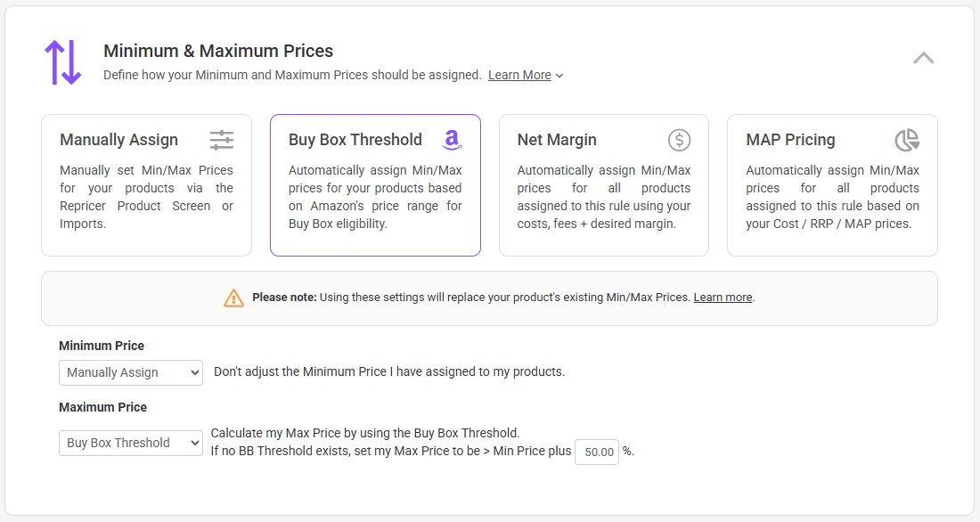Click the purple up-down arrows icon

63,62
